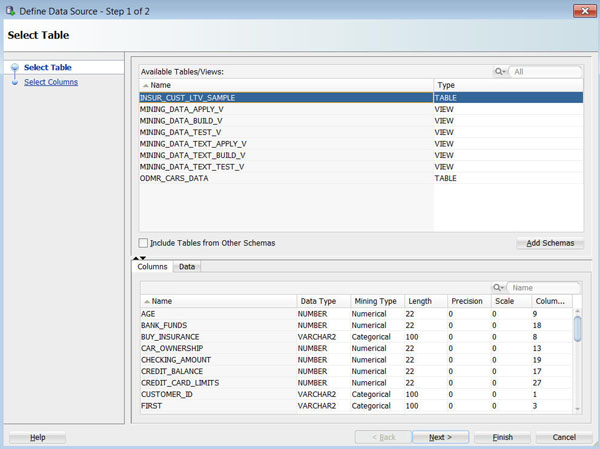The image size is (600, 449).
Task: Click the Define Data Source window icon
Action: 10,11
